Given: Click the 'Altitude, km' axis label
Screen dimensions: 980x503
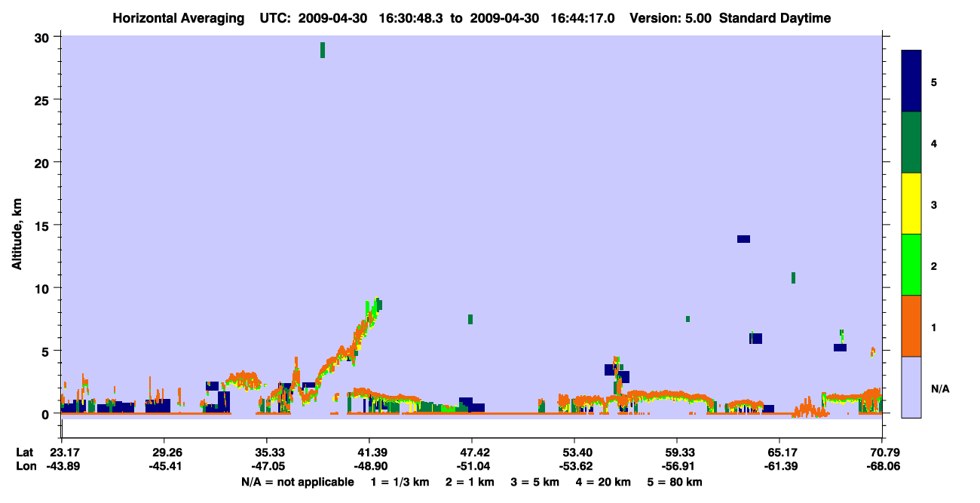Looking at the screenshot, I should pyautogui.click(x=17, y=234).
